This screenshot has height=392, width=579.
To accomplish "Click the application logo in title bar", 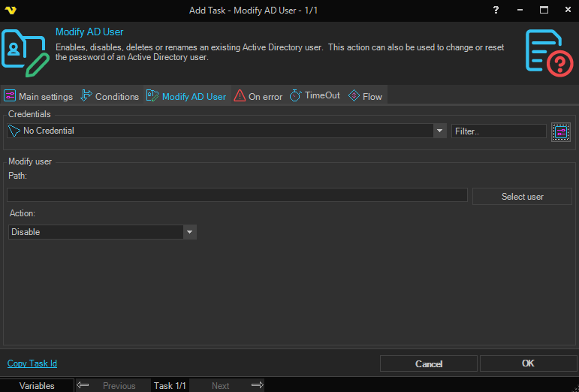I will point(11,10).
